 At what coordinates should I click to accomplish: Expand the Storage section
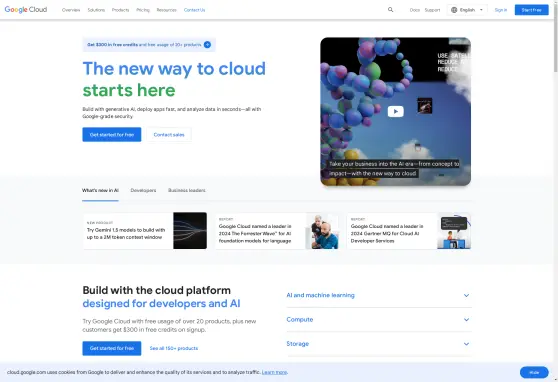379,344
